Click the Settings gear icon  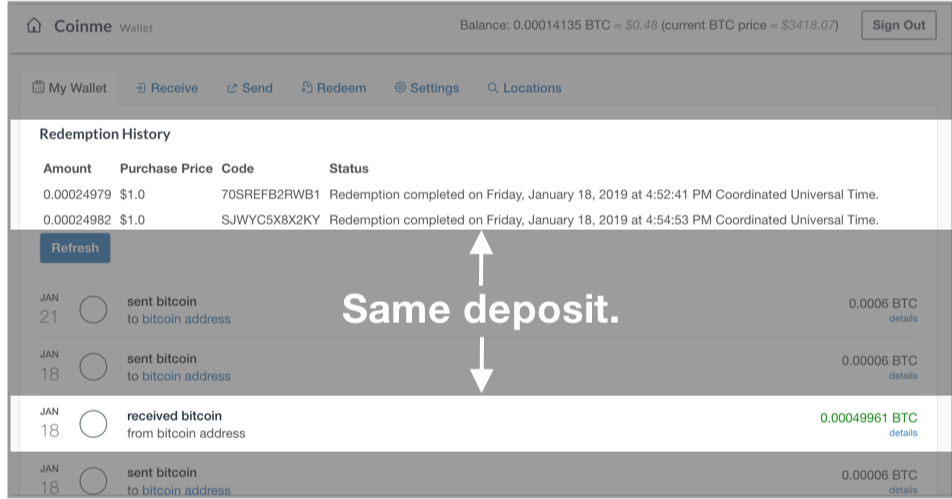coord(400,87)
